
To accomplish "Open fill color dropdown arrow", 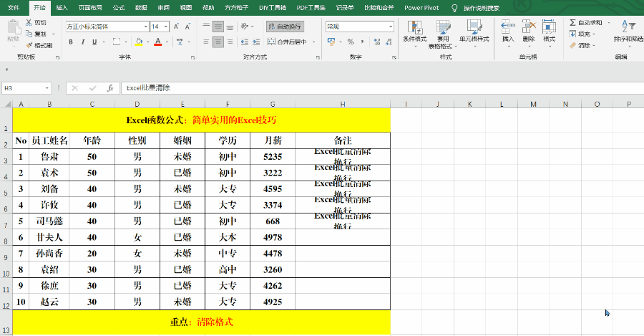I will (148, 42).
